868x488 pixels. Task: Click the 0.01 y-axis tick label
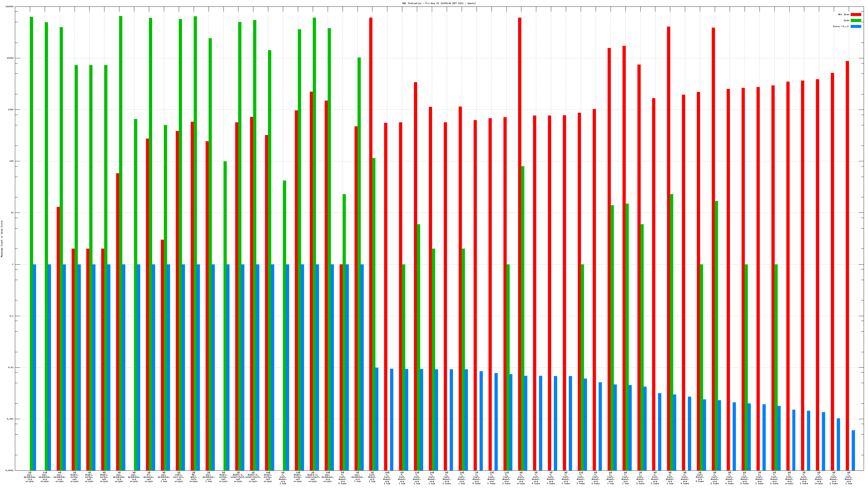[11, 367]
